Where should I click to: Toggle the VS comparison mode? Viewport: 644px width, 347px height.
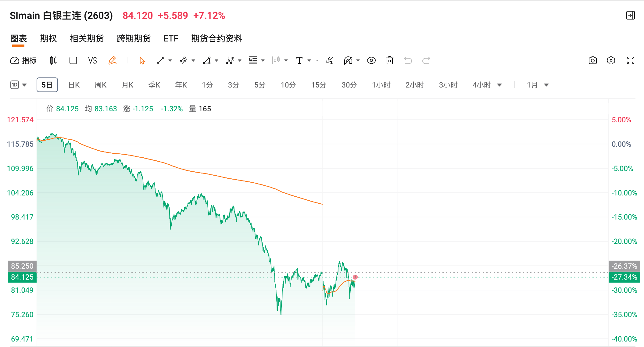coord(92,60)
